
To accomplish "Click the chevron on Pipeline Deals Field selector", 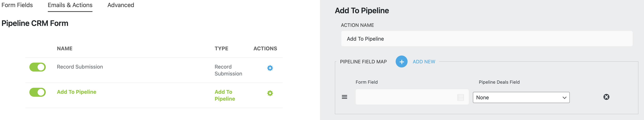I will pyautogui.click(x=565, y=97).
